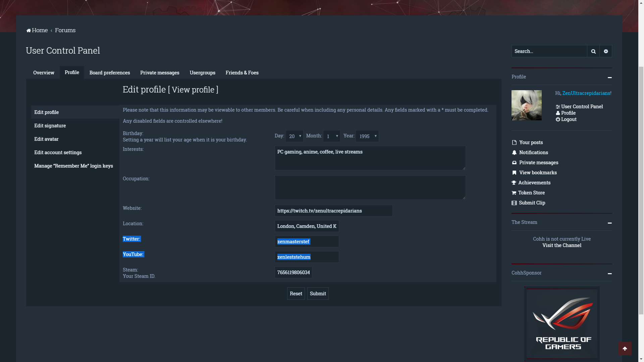Click the Visit the Channel link

pyautogui.click(x=562, y=245)
